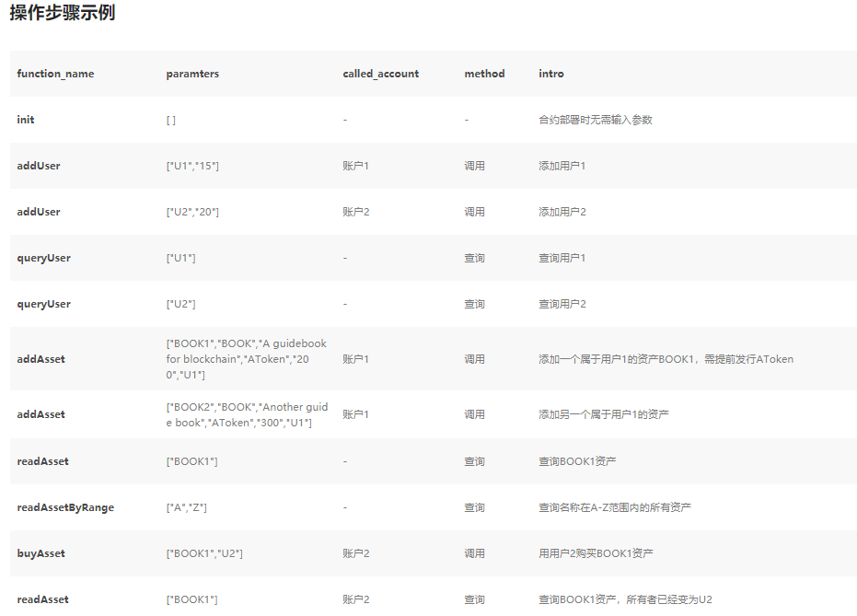Screen dimensions: 857x616
Task: Click the queryUser parameter ["U2"]
Action: click(x=181, y=304)
